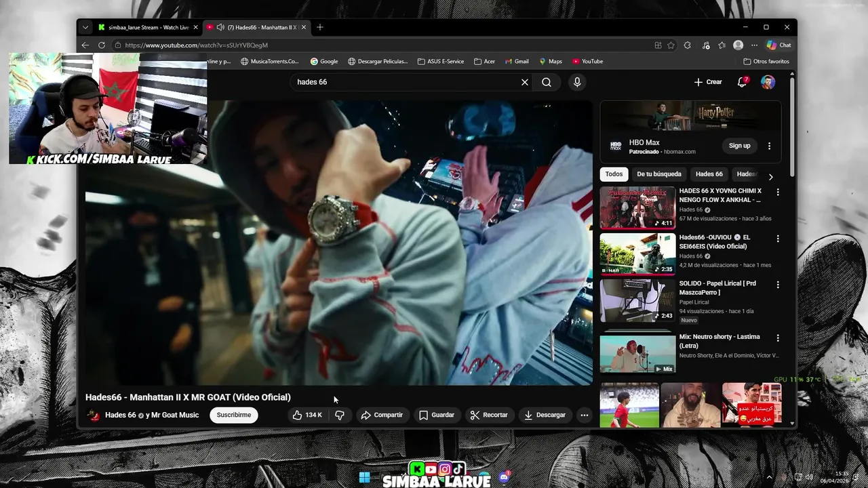The width and height of the screenshot is (868, 488).
Task: Open browser extensions menu
Action: click(x=687, y=45)
